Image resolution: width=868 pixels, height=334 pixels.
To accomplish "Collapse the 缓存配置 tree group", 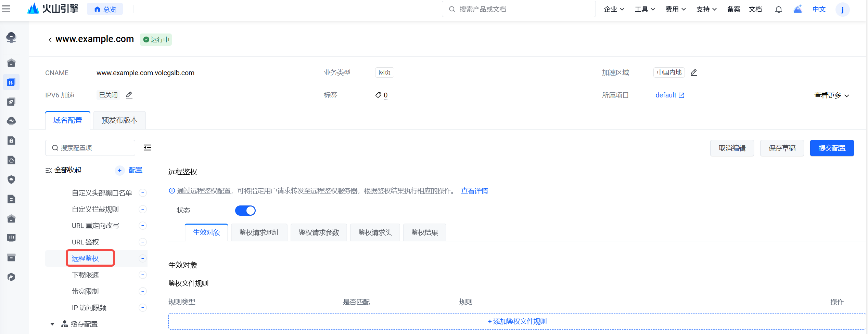I will tap(52, 324).
